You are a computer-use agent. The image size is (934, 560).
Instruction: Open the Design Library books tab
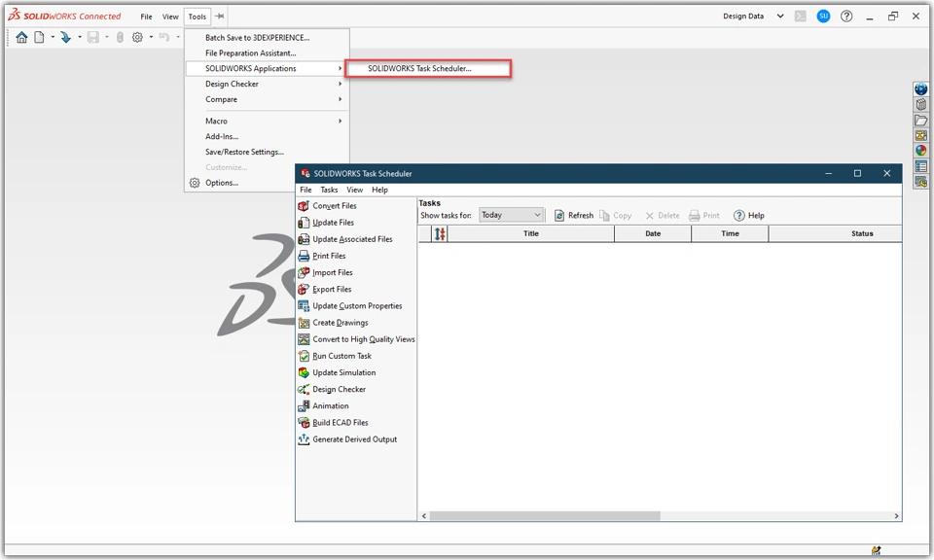921,105
